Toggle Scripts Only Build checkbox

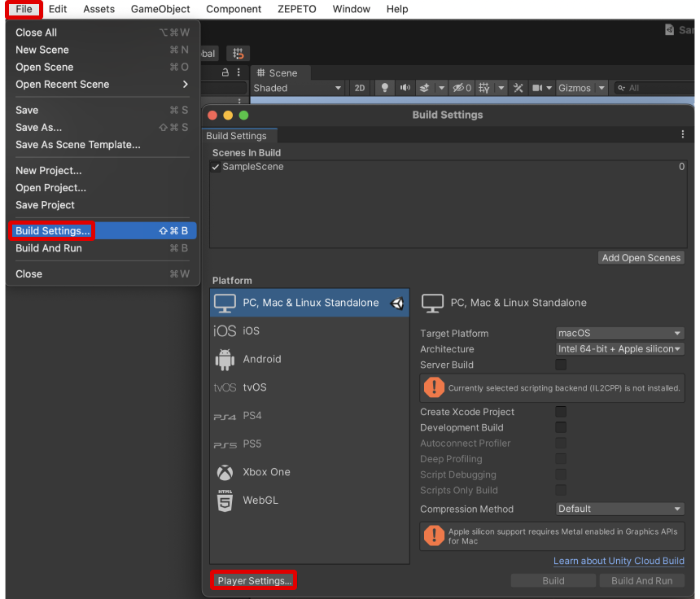click(561, 490)
